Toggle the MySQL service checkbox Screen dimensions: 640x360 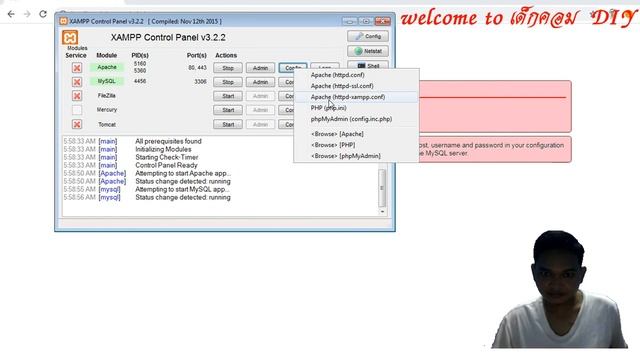[x=77, y=82]
